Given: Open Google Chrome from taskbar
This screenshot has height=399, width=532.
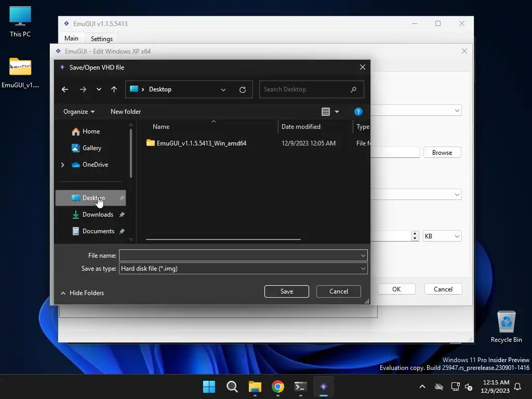Looking at the screenshot, I should tap(278, 387).
